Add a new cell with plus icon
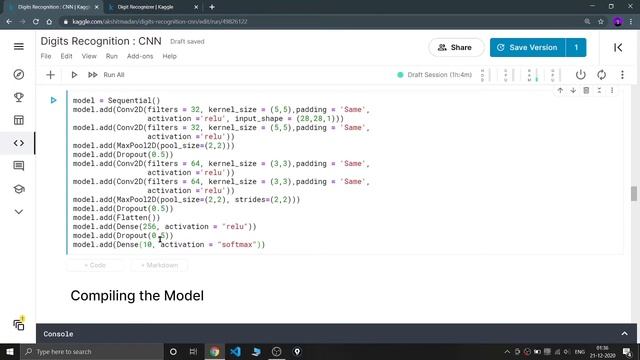Image resolution: width=640 pixels, height=360 pixels. click(50, 75)
